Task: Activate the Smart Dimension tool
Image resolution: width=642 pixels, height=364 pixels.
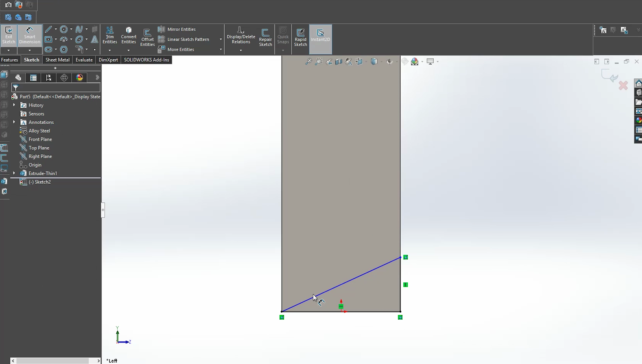Action: tap(29, 35)
